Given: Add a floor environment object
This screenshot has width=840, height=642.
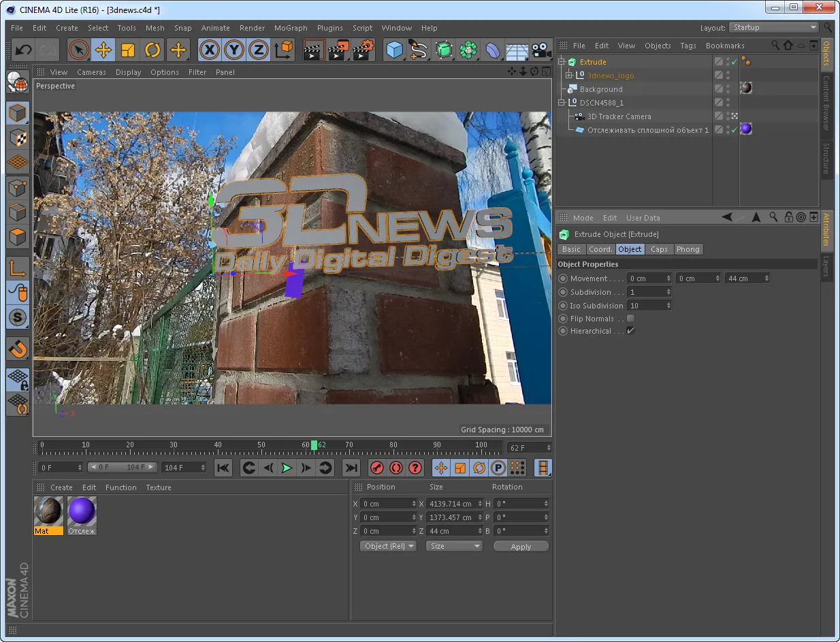Looking at the screenshot, I should (x=517, y=50).
